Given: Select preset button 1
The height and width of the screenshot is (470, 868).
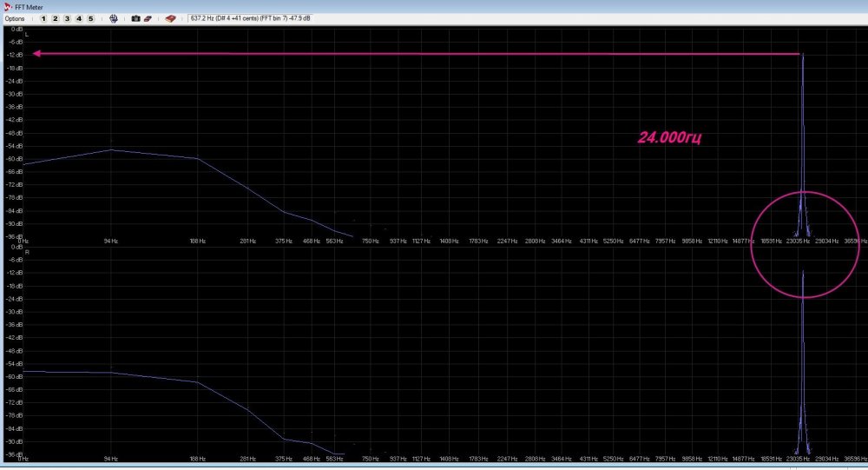Looking at the screenshot, I should [x=43, y=18].
